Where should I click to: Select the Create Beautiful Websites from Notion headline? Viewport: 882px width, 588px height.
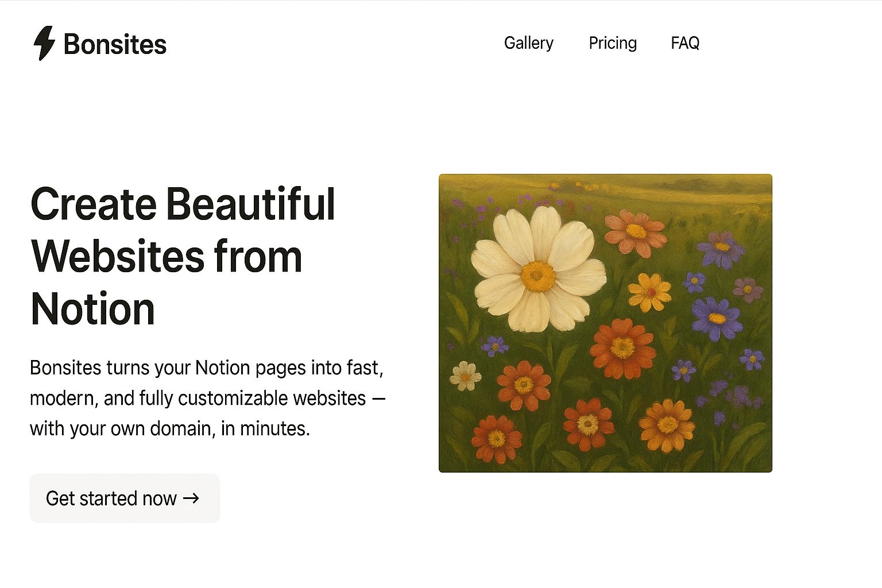[183, 256]
